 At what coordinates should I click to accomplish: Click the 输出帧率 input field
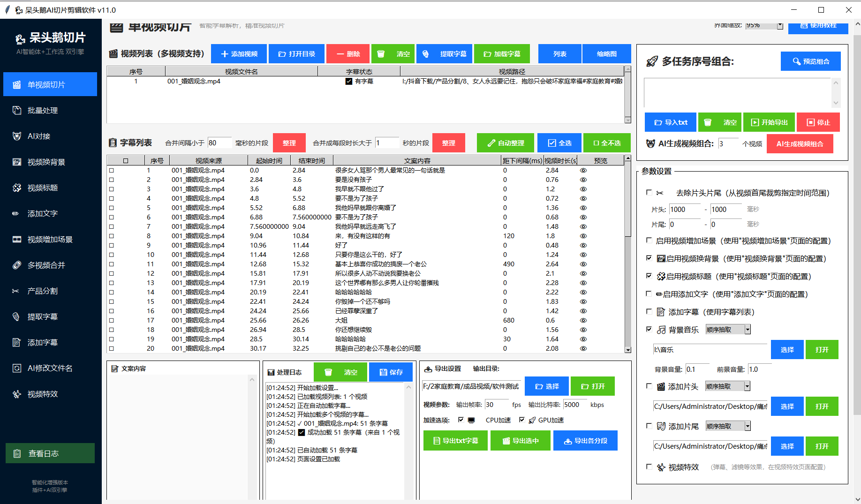point(496,405)
